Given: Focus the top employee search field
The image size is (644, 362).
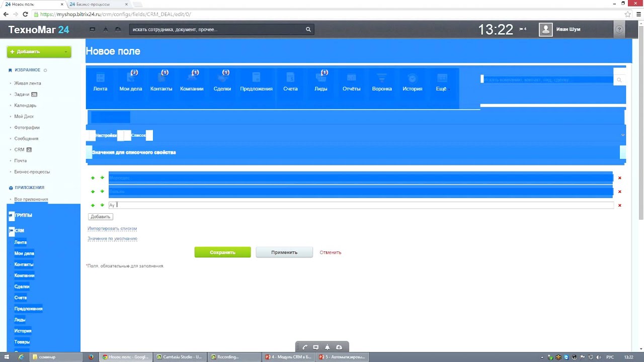Looking at the screenshot, I should click(217, 29).
